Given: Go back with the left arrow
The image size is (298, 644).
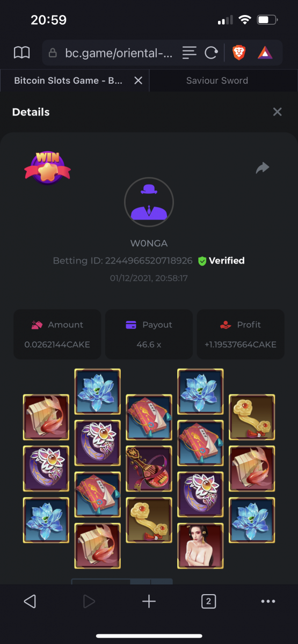Looking at the screenshot, I should click(30, 602).
